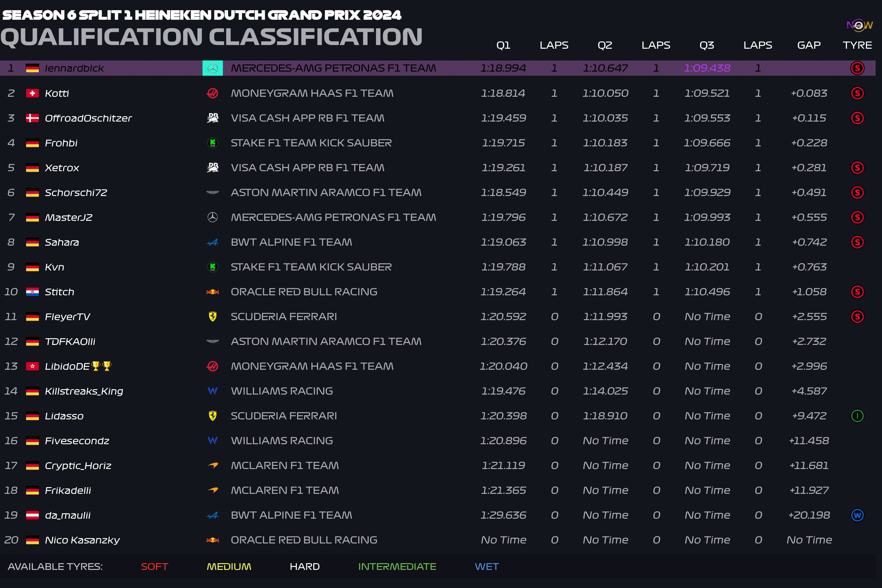This screenshot has height=588, width=882.
Task: Click the McLaren logo in Cryptic_Horiz's row
Action: click(213, 465)
